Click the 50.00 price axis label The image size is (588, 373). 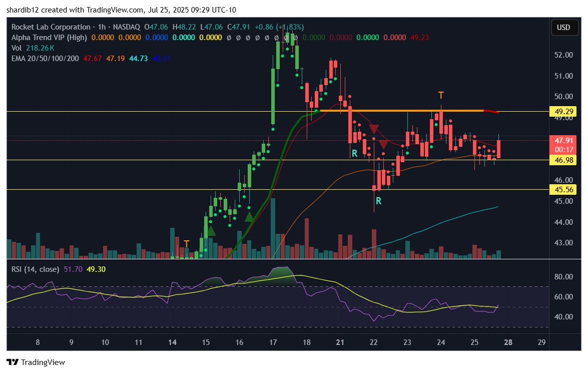click(x=563, y=97)
